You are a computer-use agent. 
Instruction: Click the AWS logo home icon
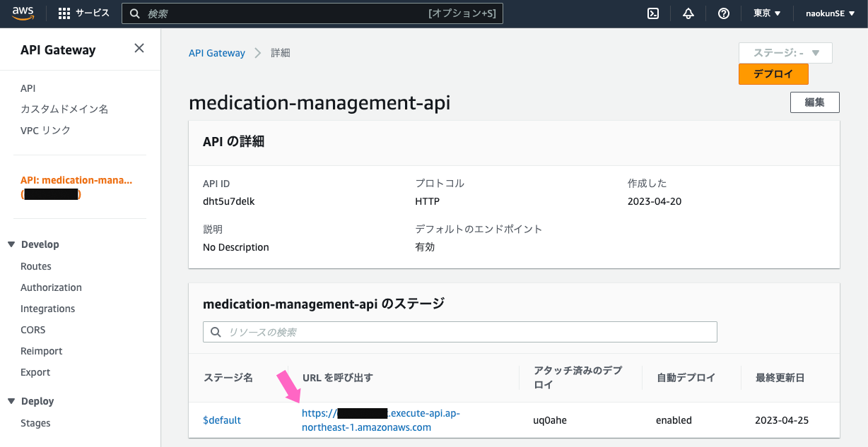point(23,13)
